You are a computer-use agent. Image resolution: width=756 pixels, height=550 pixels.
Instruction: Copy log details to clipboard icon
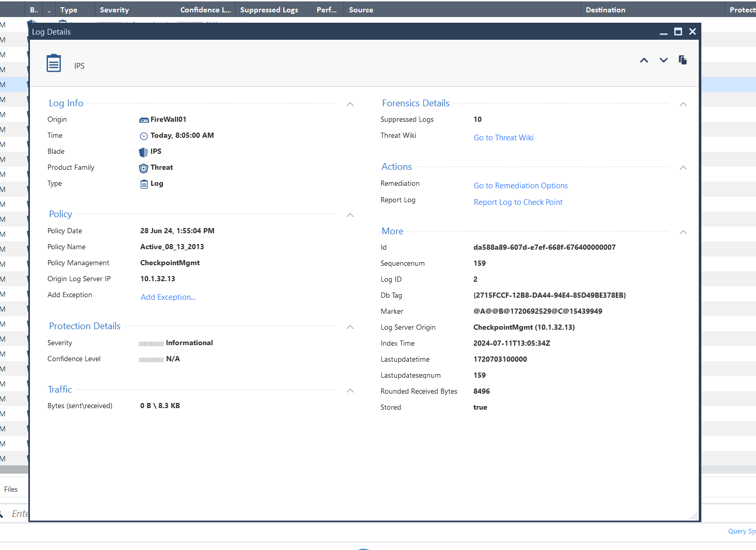click(x=683, y=60)
